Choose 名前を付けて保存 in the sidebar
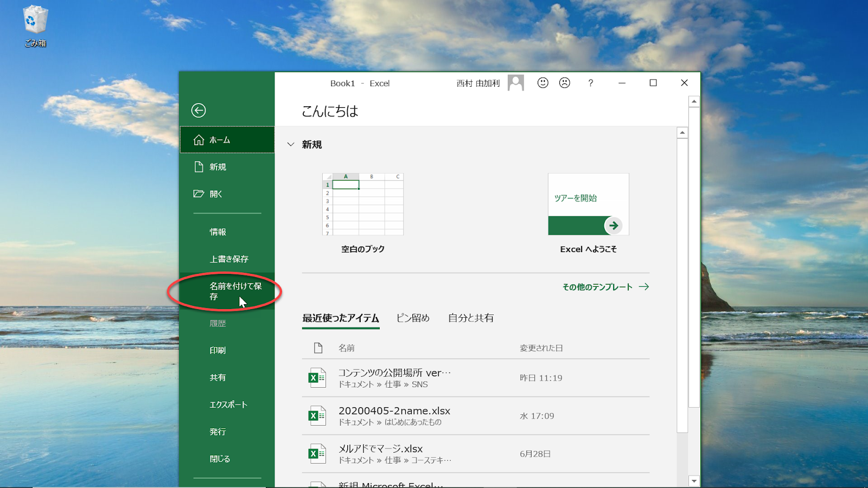868x488 pixels. coord(227,291)
